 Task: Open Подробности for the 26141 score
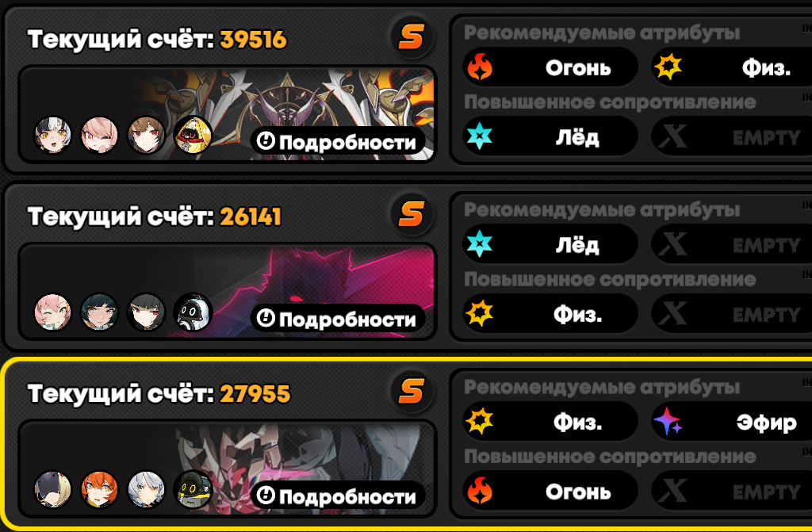[338, 319]
